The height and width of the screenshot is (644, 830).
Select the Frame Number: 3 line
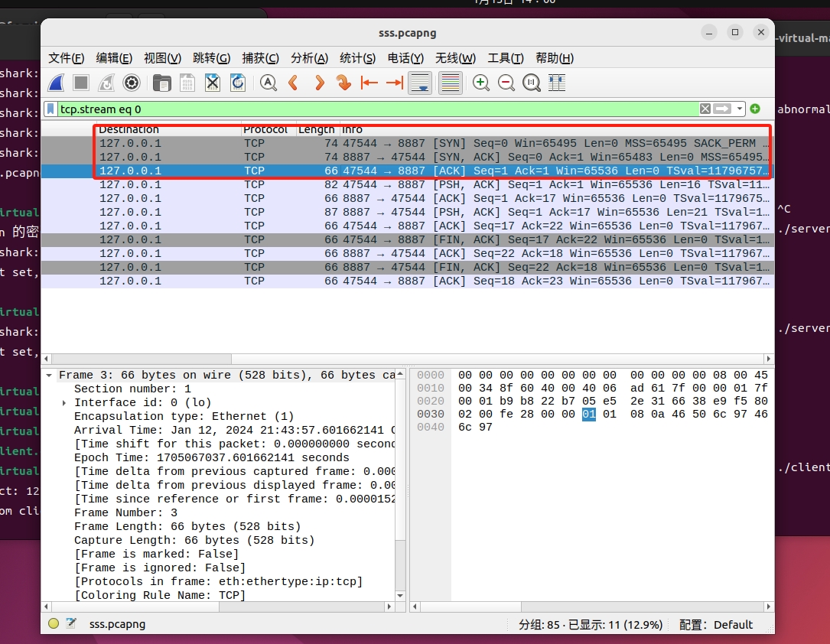pos(125,512)
